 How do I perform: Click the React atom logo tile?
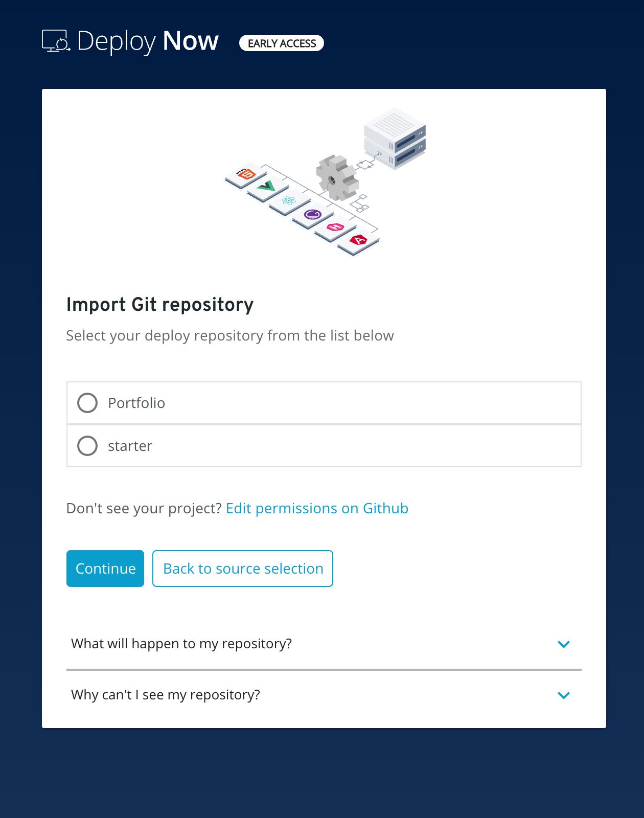tap(289, 200)
